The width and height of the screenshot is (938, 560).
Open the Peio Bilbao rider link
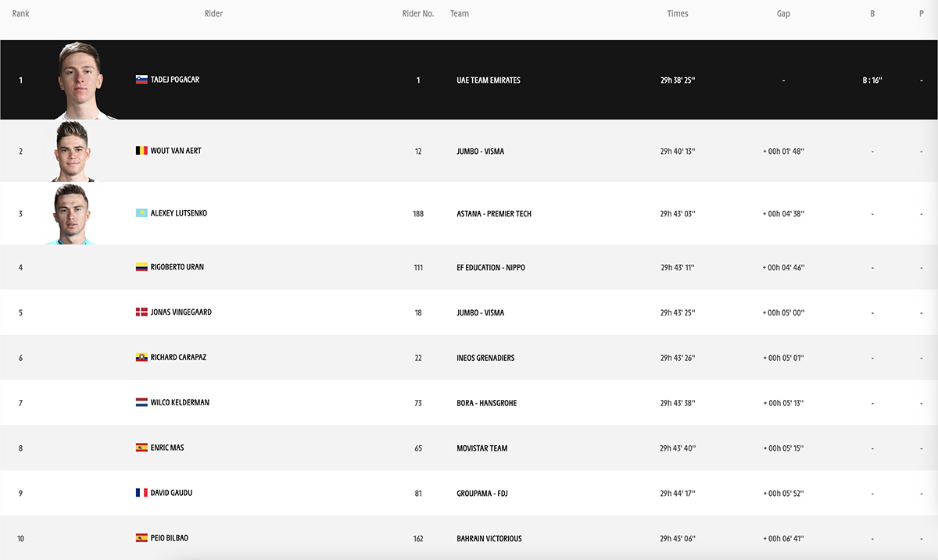pos(170,538)
